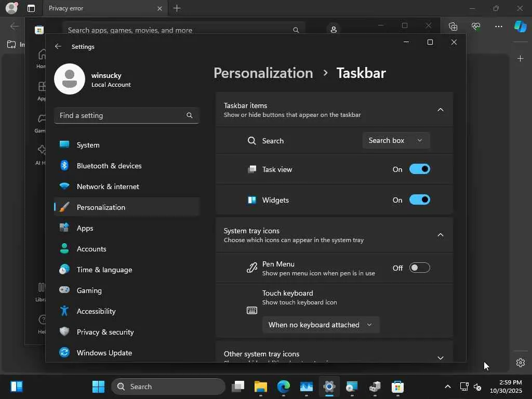Viewport: 532px width, 399px height.
Task: Show hidden system tray icons
Action: tap(448, 387)
